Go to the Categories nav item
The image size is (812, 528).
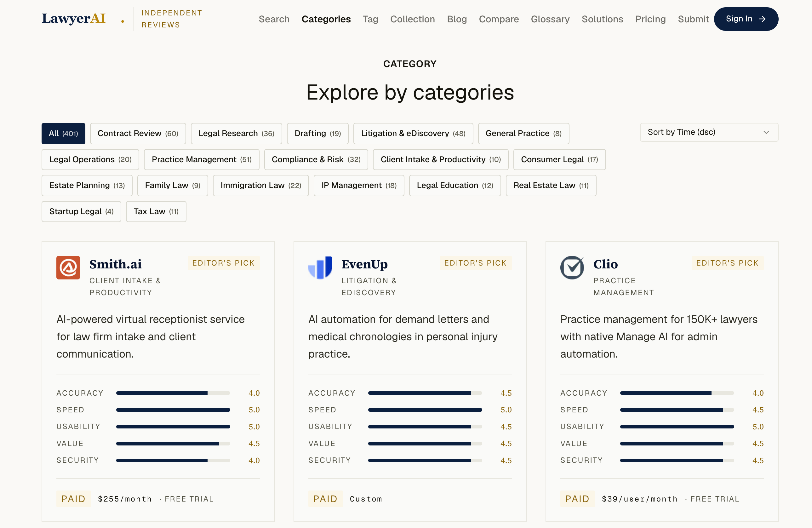[x=326, y=19]
